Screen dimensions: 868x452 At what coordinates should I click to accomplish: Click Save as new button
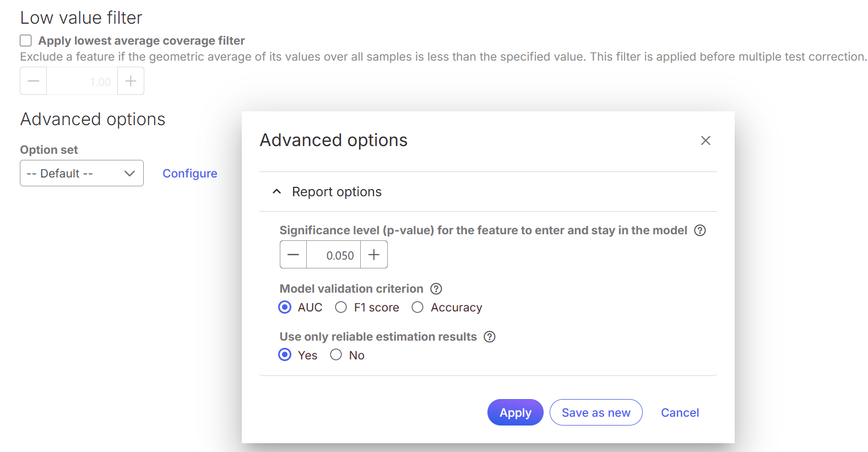coord(595,412)
